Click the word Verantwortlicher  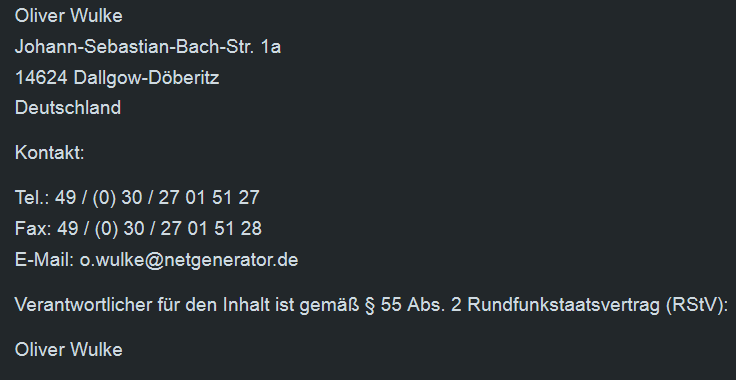(84, 305)
